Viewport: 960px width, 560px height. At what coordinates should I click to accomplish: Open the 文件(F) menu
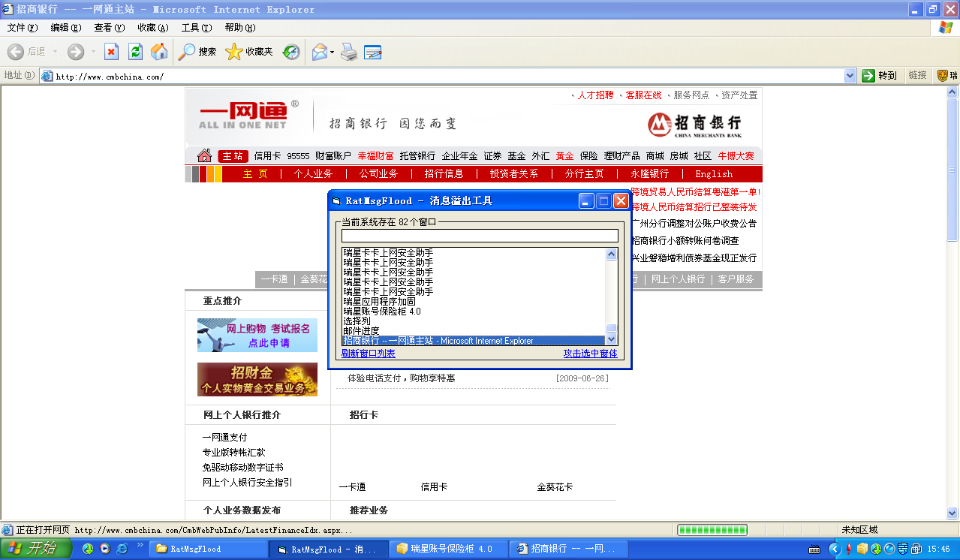point(23,28)
